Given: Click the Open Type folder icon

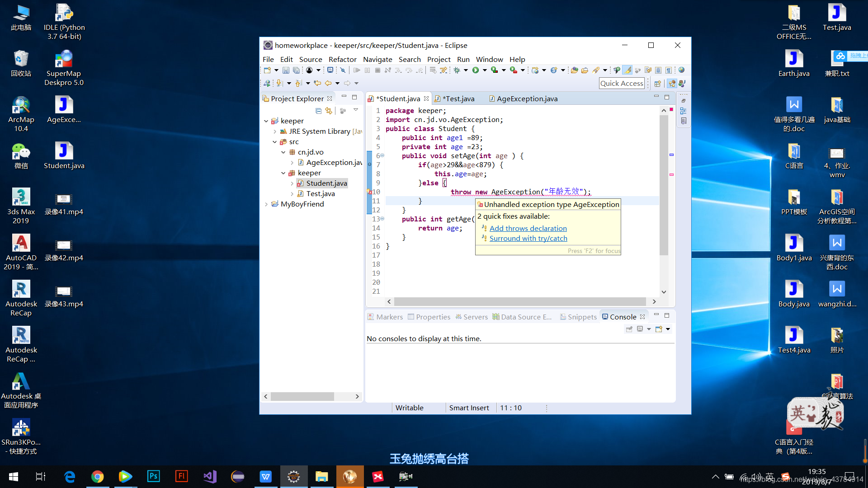Looking at the screenshot, I should (x=574, y=70).
